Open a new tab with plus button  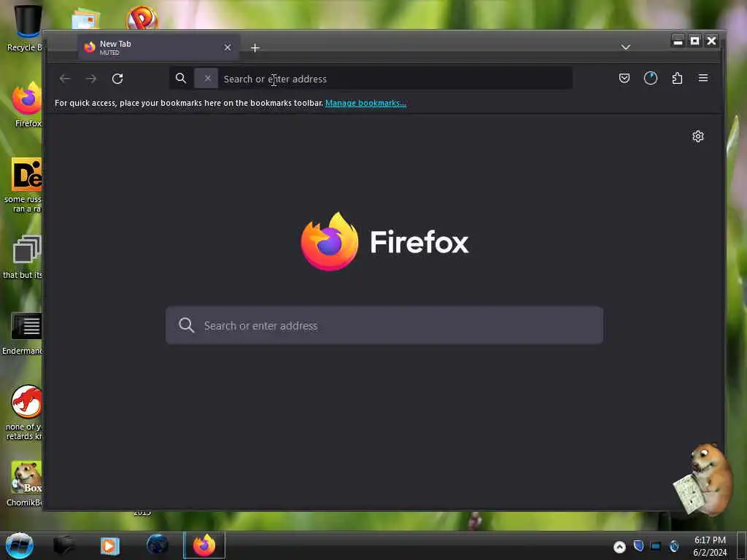pos(255,47)
